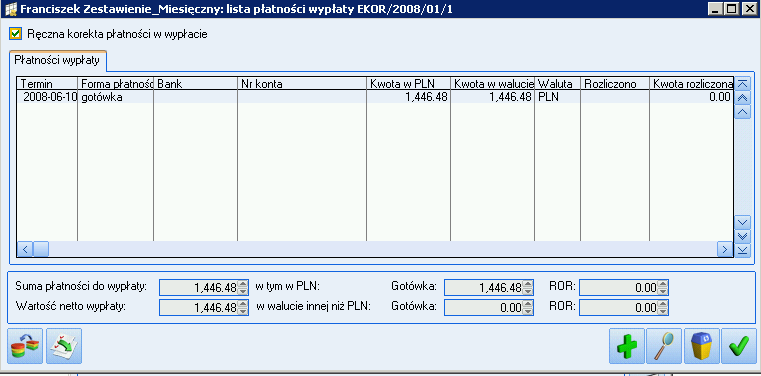Confirm with the green checkmark icon

[x=739, y=346]
